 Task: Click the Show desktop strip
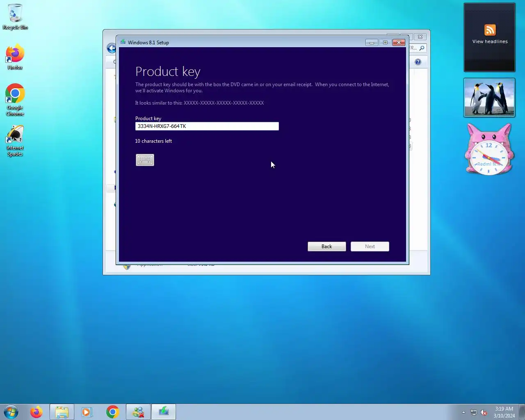point(522,412)
